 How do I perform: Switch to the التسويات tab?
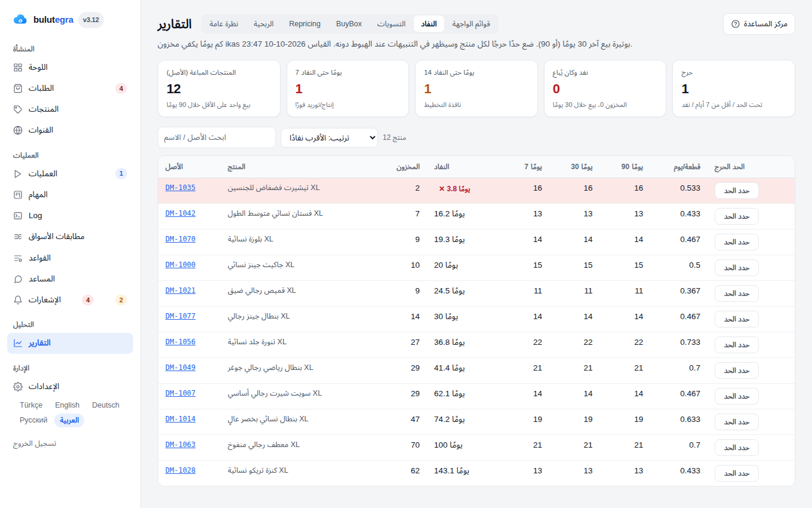coord(391,24)
